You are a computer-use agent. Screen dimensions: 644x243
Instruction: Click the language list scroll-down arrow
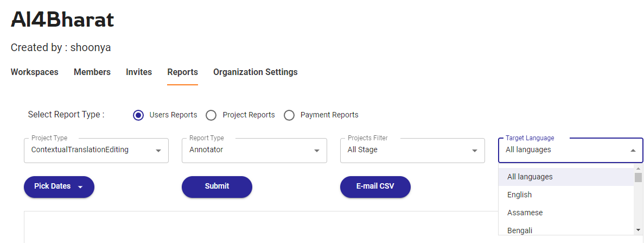638,230
